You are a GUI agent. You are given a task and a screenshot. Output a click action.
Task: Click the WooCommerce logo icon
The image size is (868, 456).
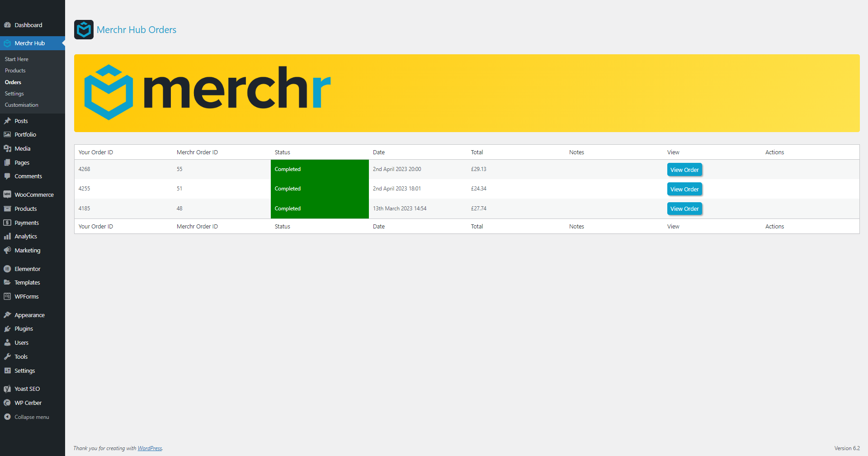7,195
